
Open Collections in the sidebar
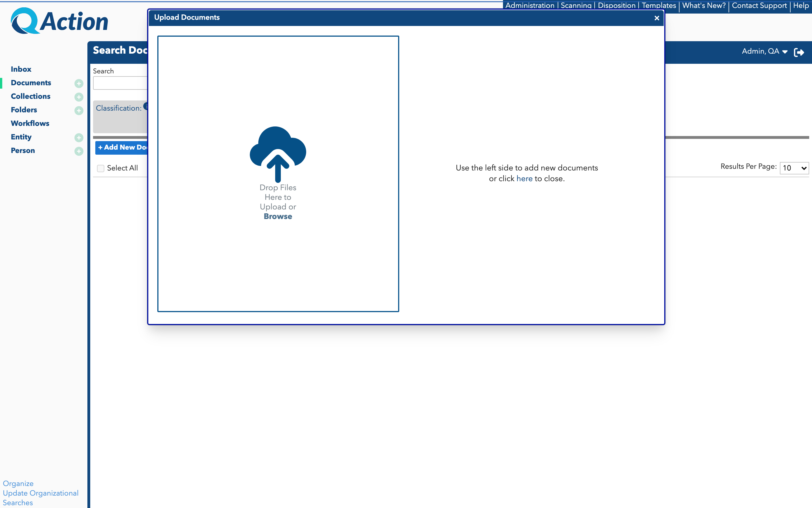coord(30,97)
